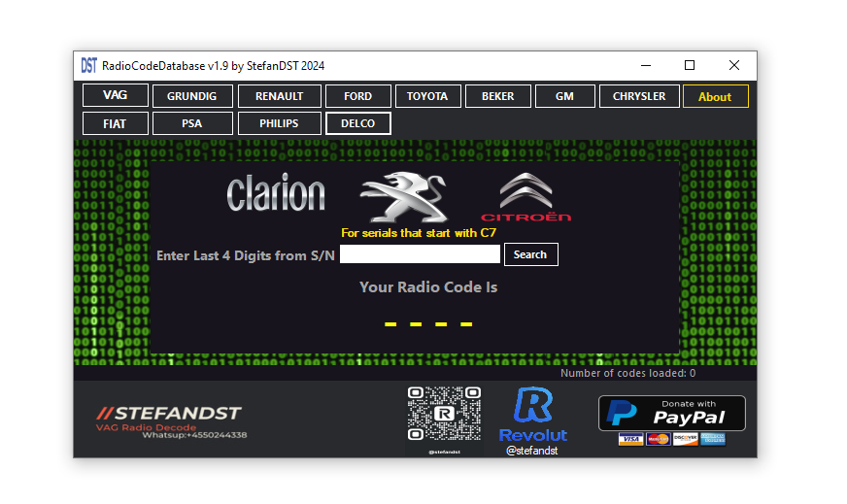Click the Peugeot lion logo

404,196
